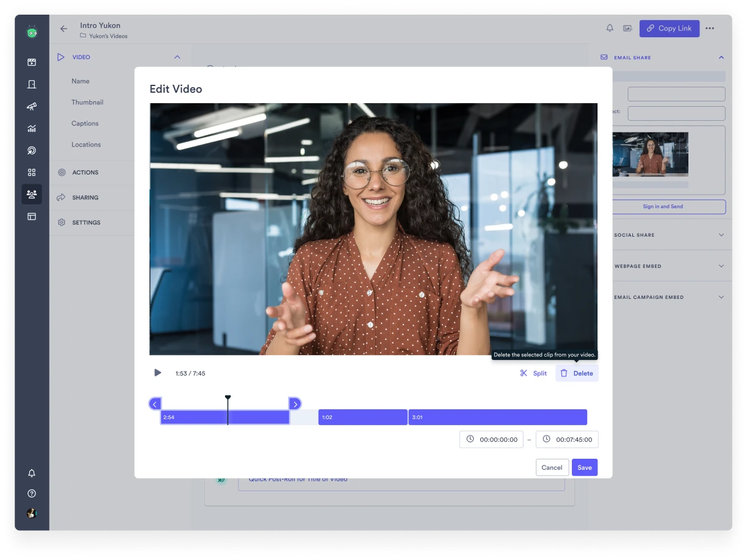Click the Intro Yukon title text
747x560 pixels.
100,26
